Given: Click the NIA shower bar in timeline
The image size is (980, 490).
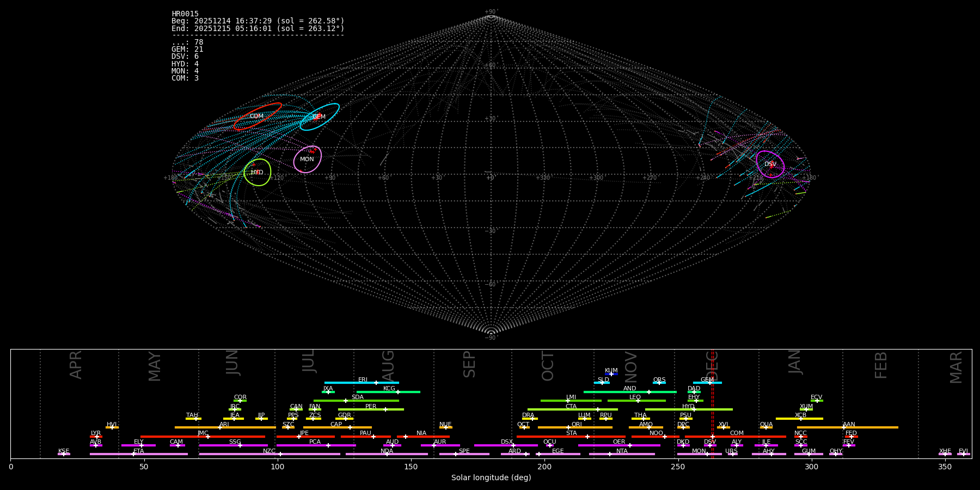Looking at the screenshot, I should click(x=423, y=436).
